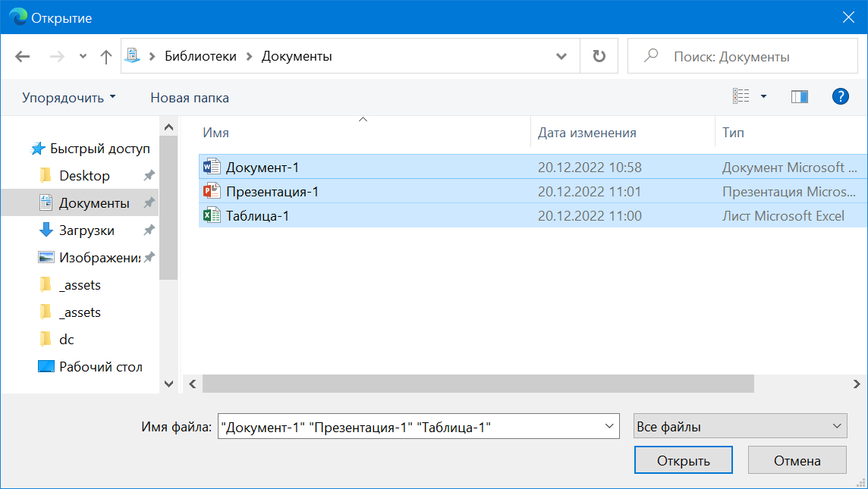Open the Help question mark icon

point(840,97)
